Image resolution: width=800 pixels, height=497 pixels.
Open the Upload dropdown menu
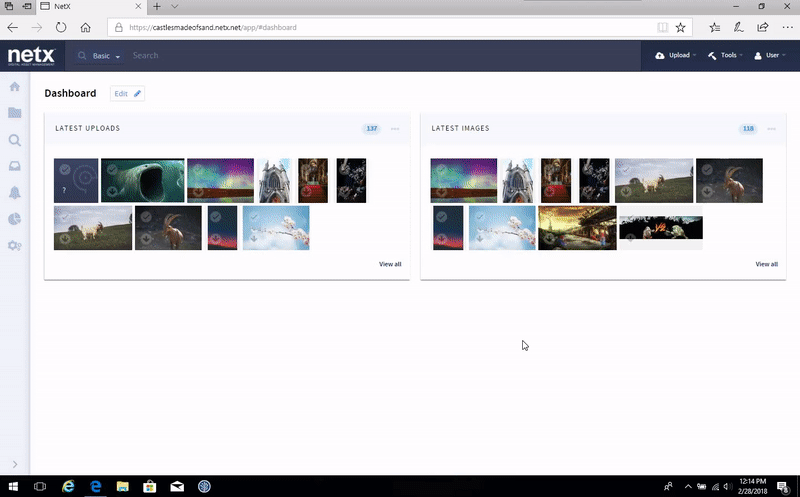tap(676, 56)
